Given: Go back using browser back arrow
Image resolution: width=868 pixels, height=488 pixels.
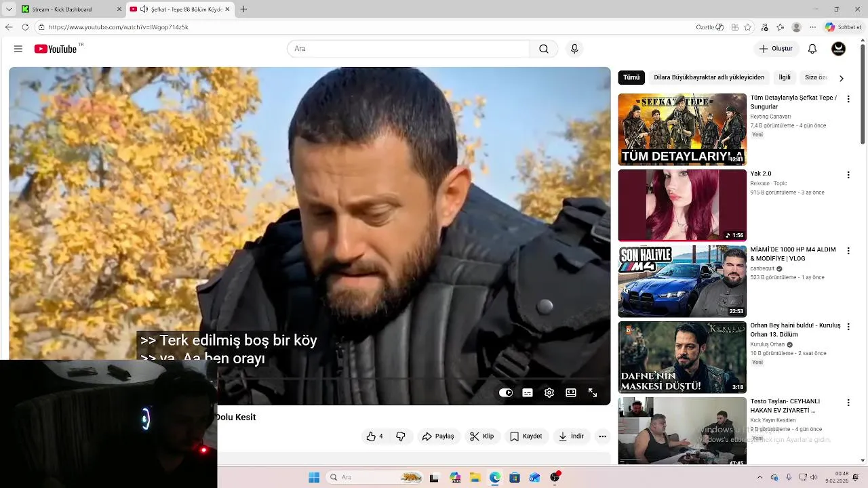Looking at the screenshot, I should (x=9, y=27).
